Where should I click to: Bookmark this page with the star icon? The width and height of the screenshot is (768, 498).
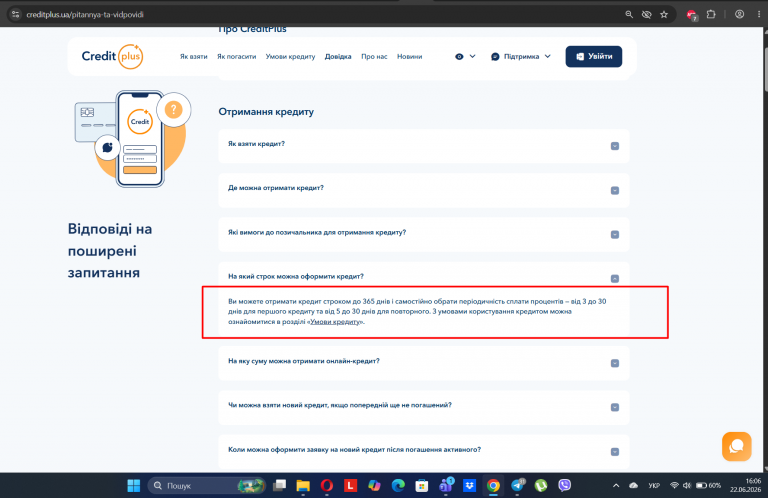[664, 15]
